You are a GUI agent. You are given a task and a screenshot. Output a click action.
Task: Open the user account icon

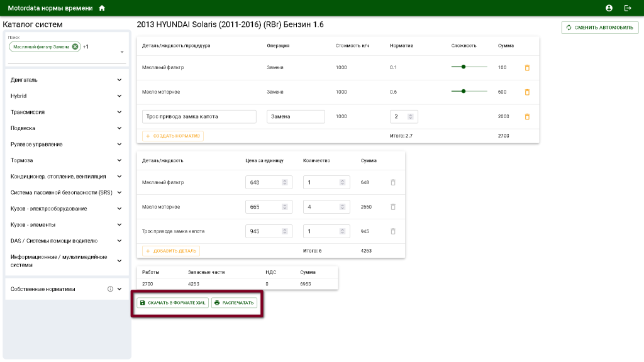coord(609,8)
